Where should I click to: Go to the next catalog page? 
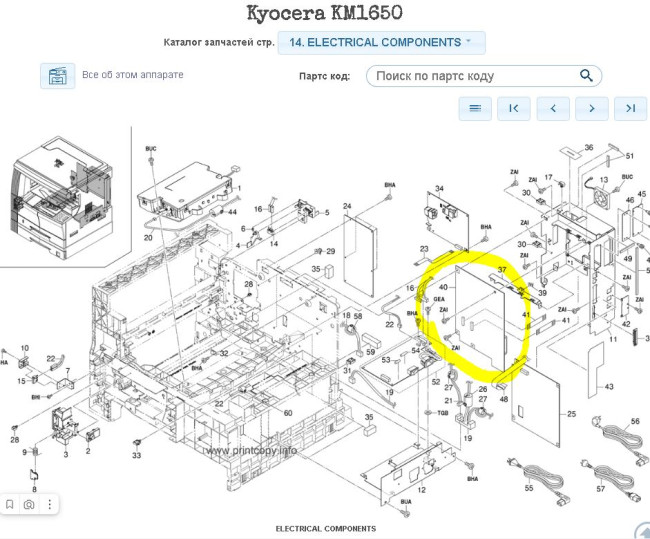(x=591, y=108)
